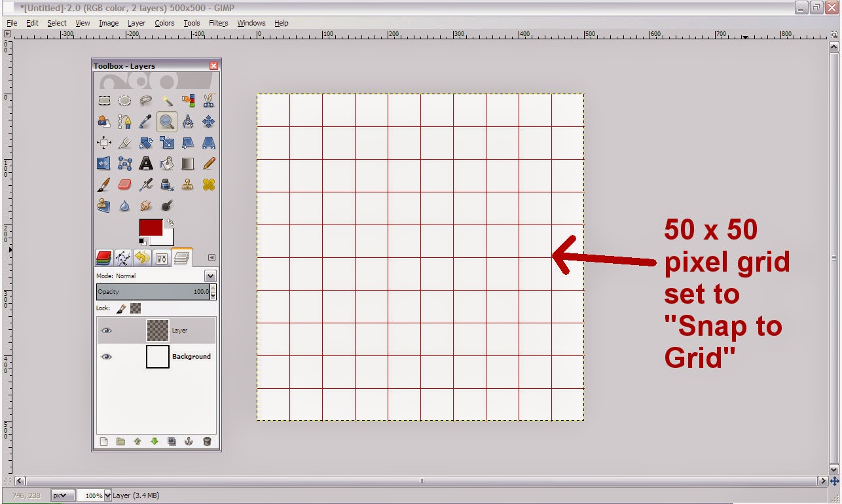Open the dock tab configuration menu arrow
The width and height of the screenshot is (842, 504).
(x=211, y=258)
